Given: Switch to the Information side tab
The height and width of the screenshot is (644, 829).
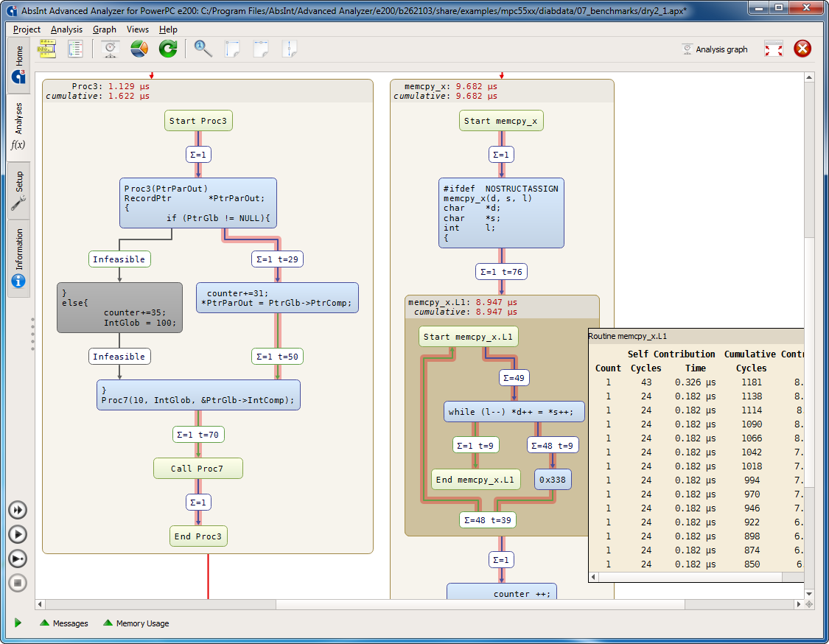Looking at the screenshot, I should point(19,258).
